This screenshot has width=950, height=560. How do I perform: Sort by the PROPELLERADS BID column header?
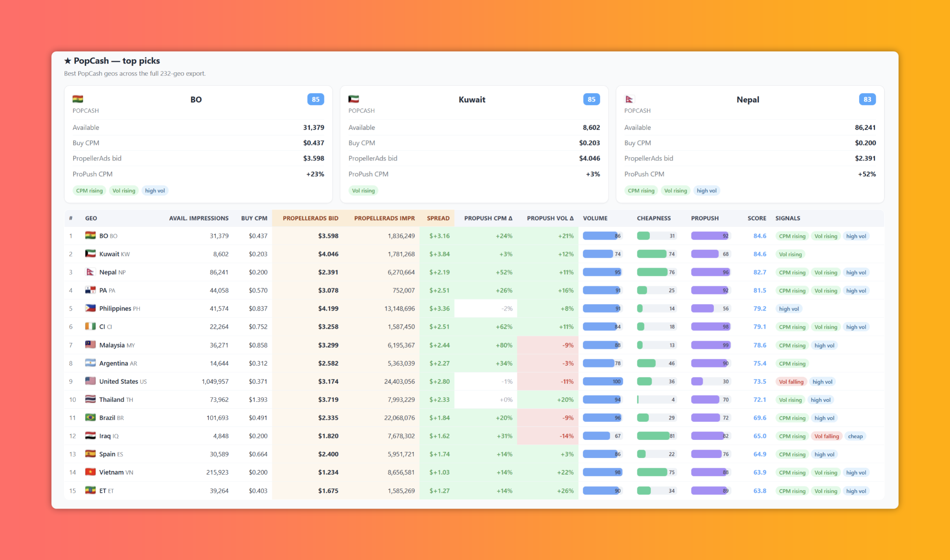[310, 218]
